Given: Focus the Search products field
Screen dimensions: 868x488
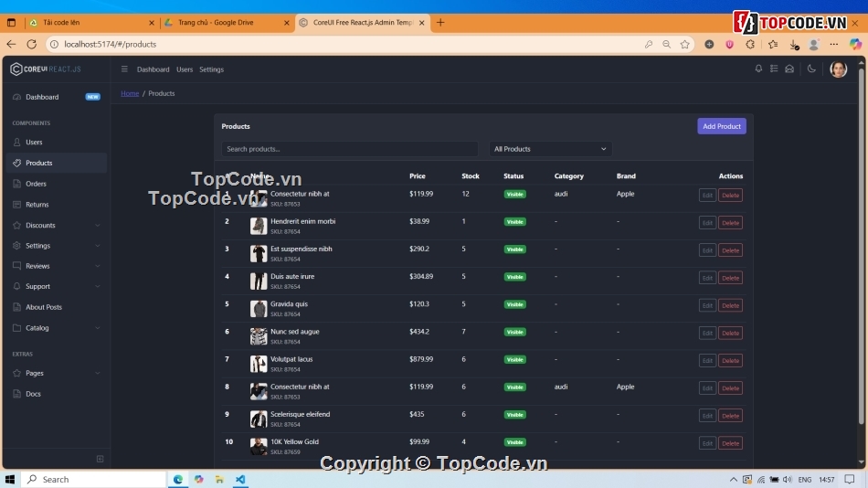Looking at the screenshot, I should [349, 149].
